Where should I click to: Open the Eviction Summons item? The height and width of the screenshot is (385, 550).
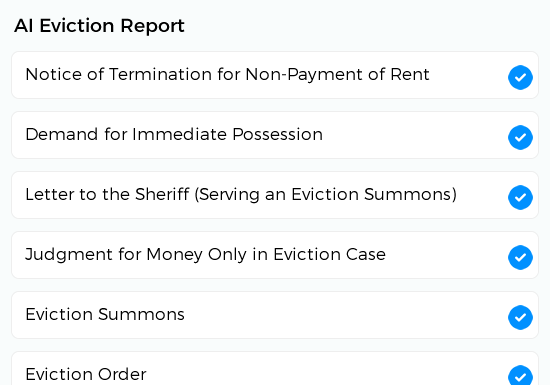105,314
